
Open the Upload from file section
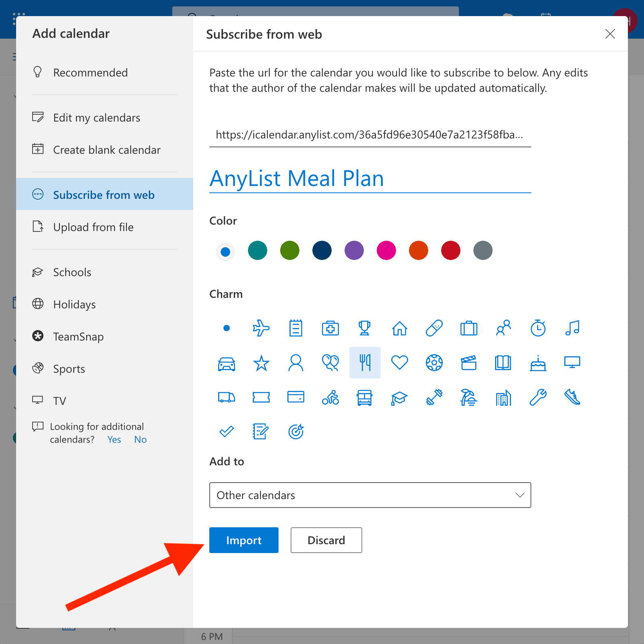pos(93,227)
